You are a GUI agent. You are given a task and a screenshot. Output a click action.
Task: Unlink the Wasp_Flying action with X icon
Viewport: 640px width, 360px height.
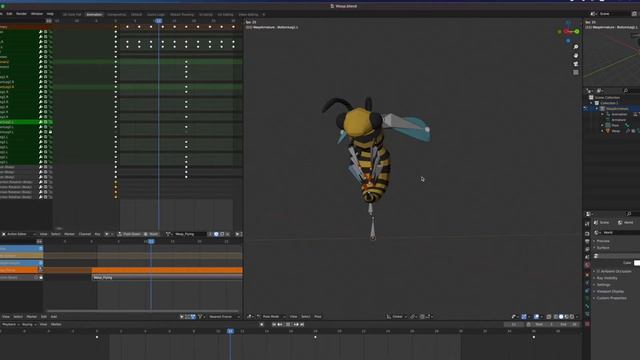[227, 234]
